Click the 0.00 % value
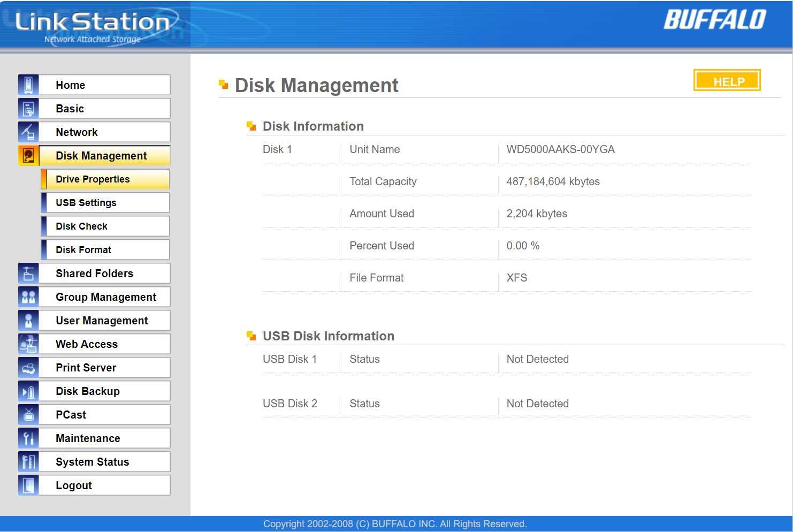Image resolution: width=793 pixels, height=532 pixels. click(x=523, y=246)
